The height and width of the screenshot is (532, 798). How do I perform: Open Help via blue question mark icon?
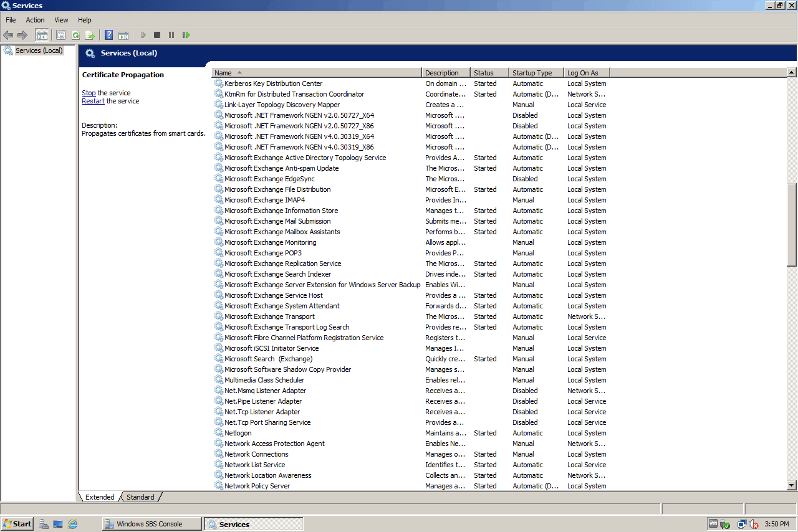(109, 35)
